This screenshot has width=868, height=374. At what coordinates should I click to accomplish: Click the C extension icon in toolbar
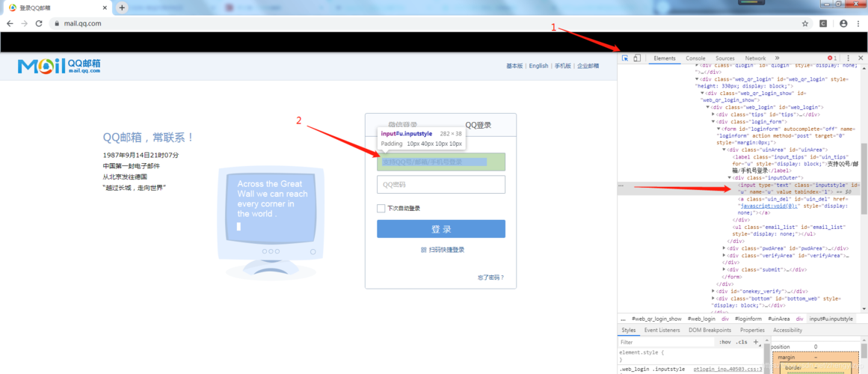coord(823,24)
